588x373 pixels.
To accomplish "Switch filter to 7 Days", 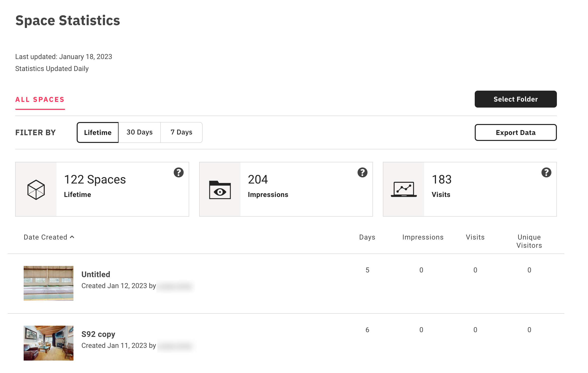I will coord(181,132).
